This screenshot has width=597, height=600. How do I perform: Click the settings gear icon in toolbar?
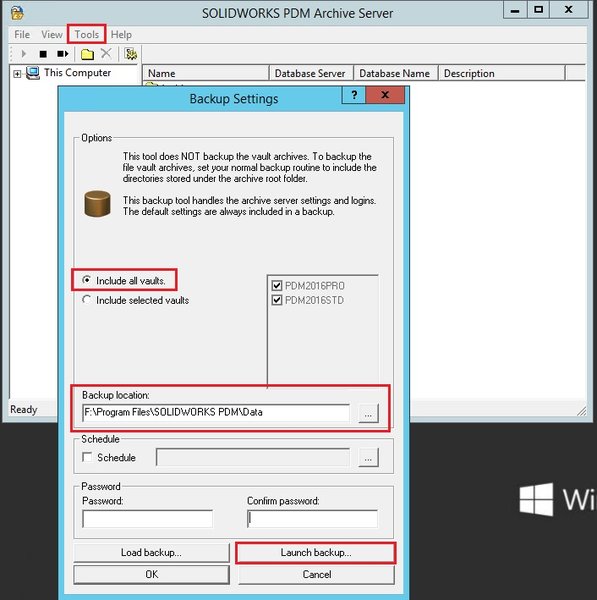(x=130, y=54)
